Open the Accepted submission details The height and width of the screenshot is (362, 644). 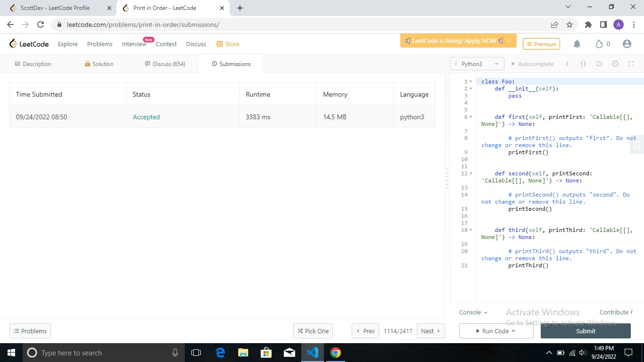tap(146, 117)
